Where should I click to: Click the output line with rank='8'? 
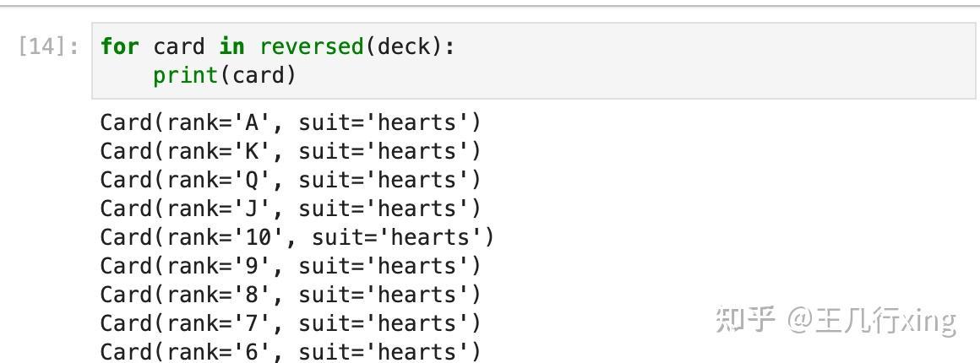(290, 295)
